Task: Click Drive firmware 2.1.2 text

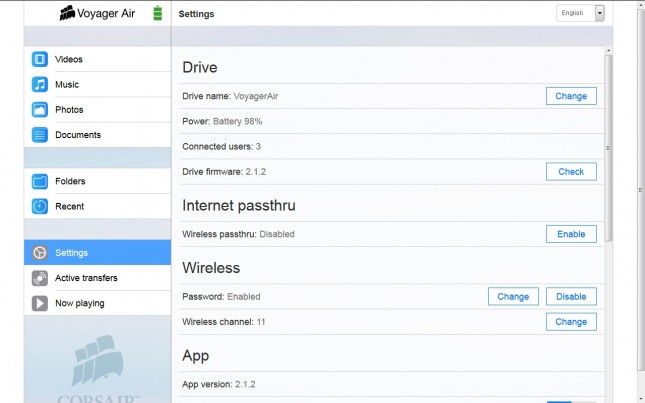Action: 224,171
